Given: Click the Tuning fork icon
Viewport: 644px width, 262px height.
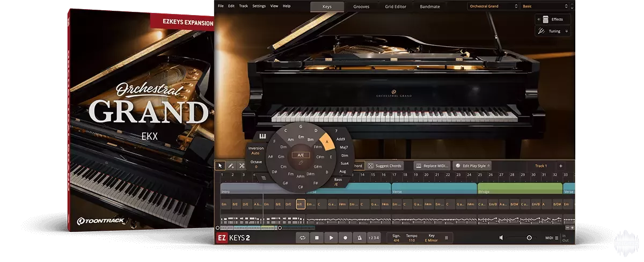Looking at the screenshot, I should (541, 31).
